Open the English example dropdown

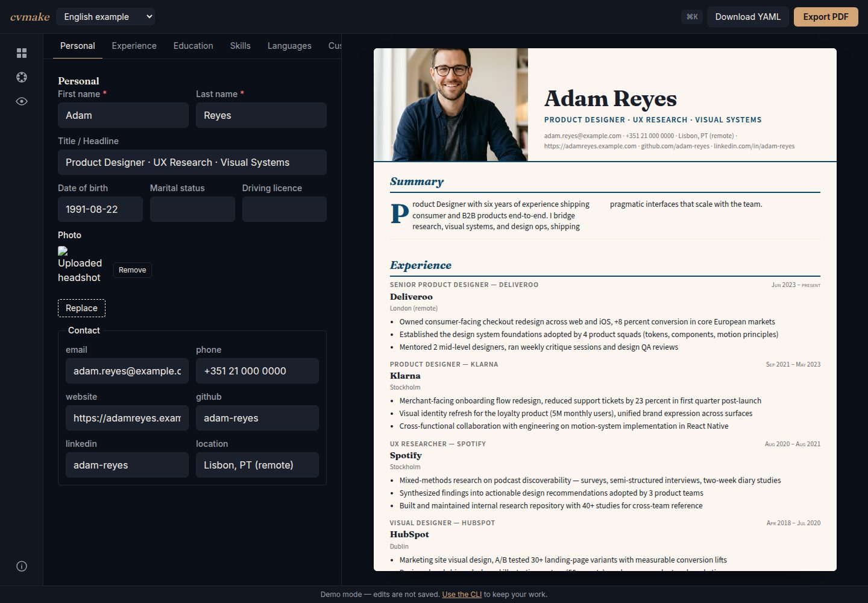[x=105, y=17]
